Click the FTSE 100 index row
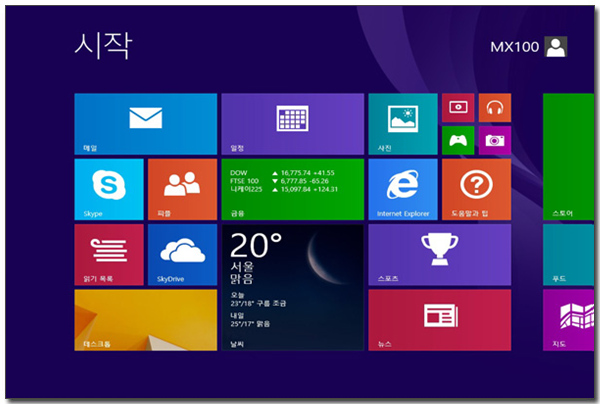The width and height of the screenshot is (600, 404). [x=279, y=181]
